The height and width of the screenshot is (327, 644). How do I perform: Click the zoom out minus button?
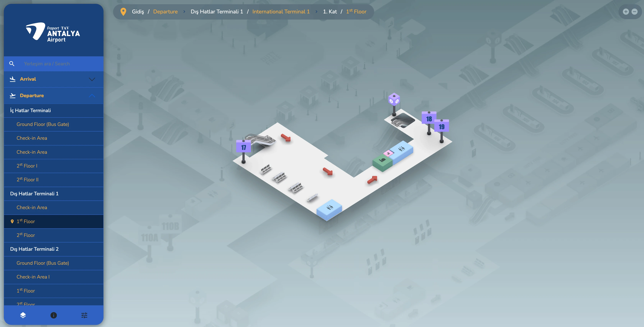pyautogui.click(x=634, y=12)
